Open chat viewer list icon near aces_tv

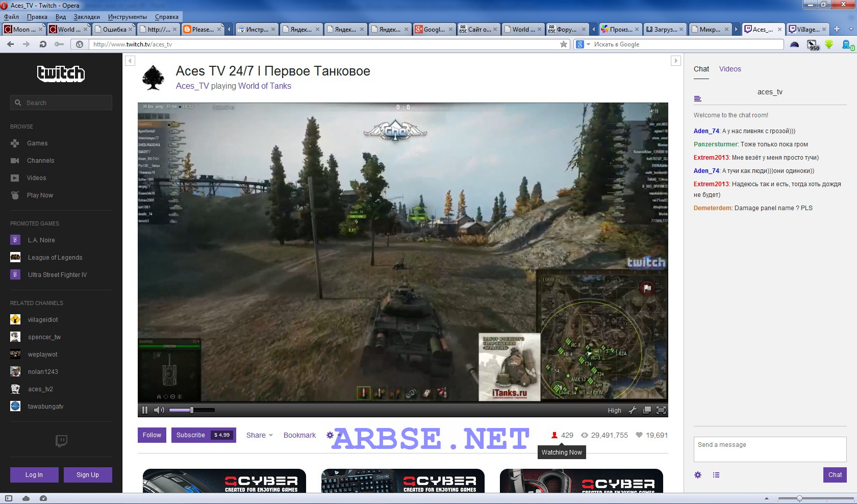[698, 98]
